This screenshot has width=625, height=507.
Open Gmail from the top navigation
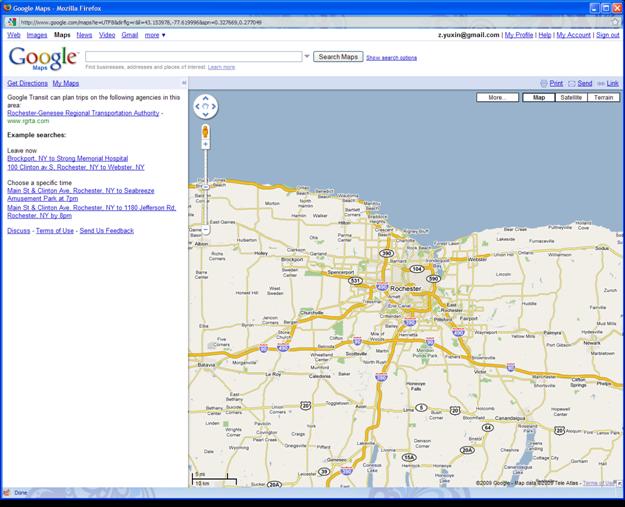130,35
